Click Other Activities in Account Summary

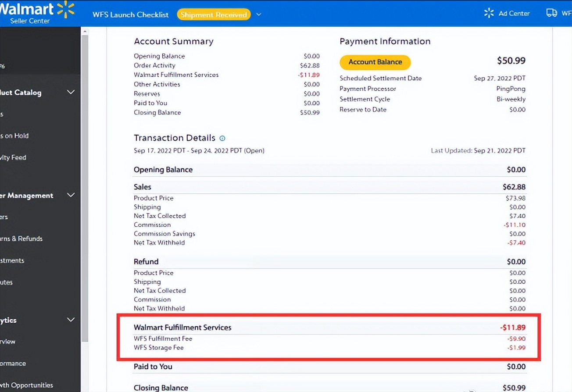coord(157,84)
